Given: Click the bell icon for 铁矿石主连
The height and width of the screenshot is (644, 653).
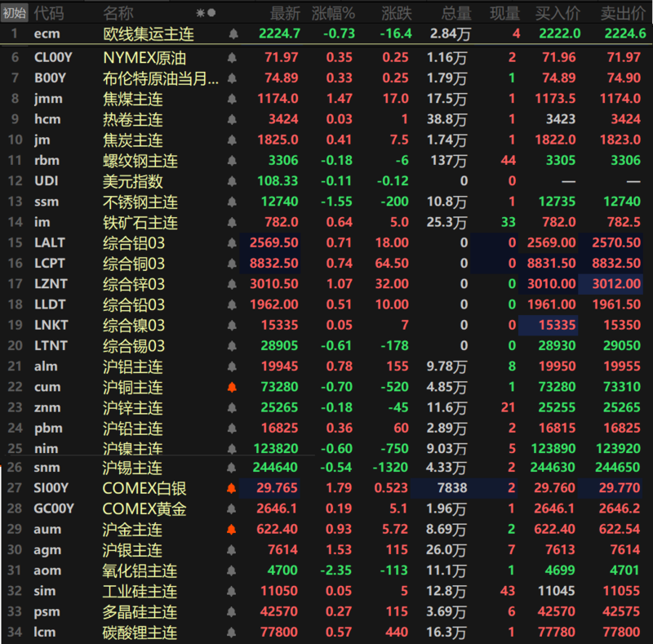Looking at the screenshot, I should tap(232, 223).
